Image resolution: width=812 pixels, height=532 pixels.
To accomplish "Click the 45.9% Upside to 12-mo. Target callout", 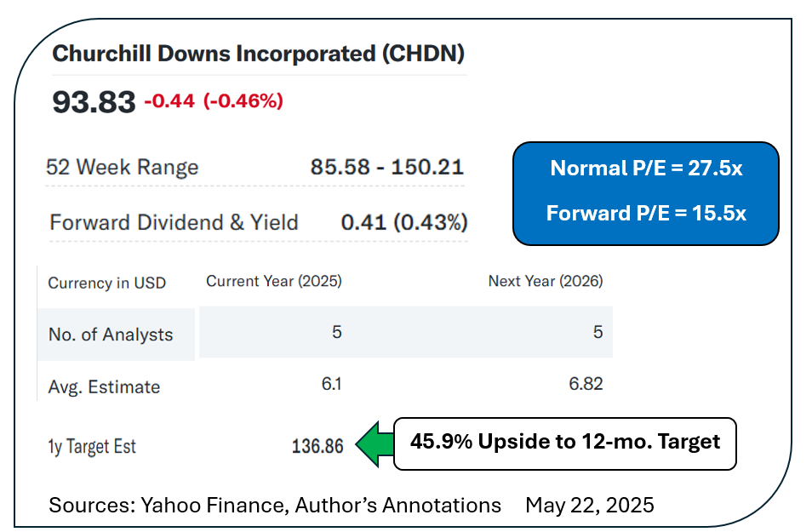I will (564, 443).
